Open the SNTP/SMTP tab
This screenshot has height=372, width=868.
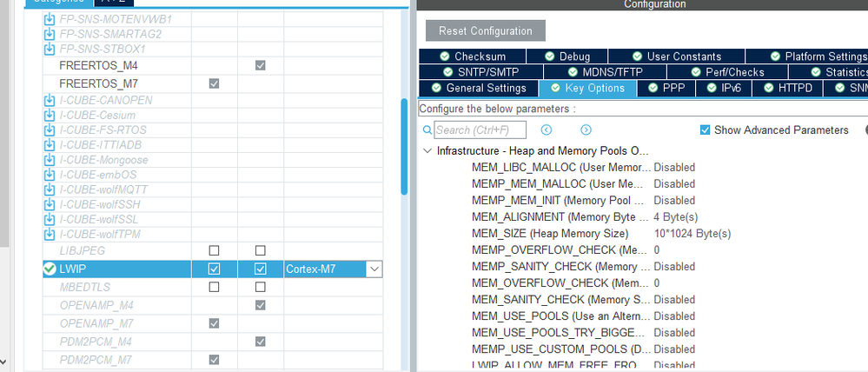(x=480, y=72)
